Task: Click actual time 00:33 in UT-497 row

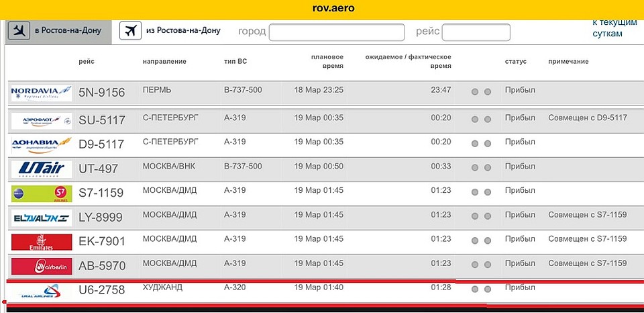Action: click(x=441, y=166)
